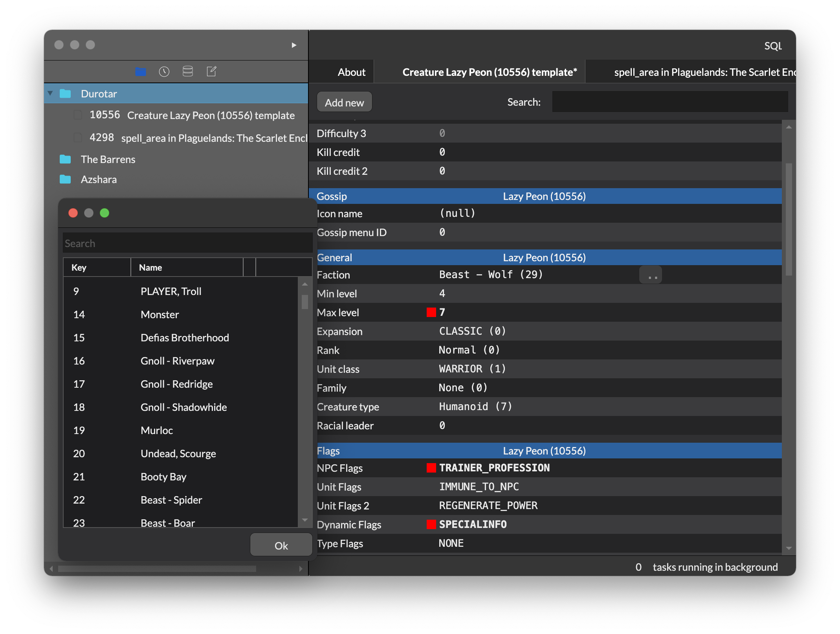Viewport: 840px width, 634px height.
Task: Collapse the Durotar folder tree arrow
Action: tap(50, 93)
